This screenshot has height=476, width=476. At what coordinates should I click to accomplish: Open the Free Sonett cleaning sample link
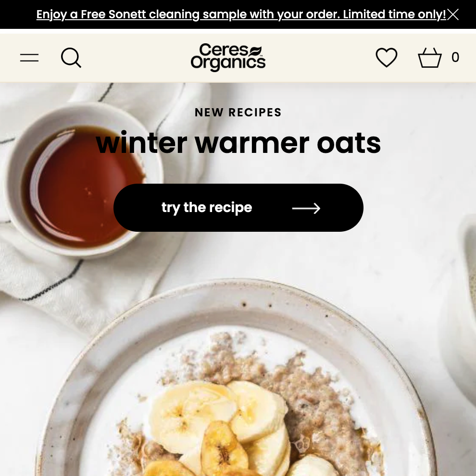click(x=241, y=14)
